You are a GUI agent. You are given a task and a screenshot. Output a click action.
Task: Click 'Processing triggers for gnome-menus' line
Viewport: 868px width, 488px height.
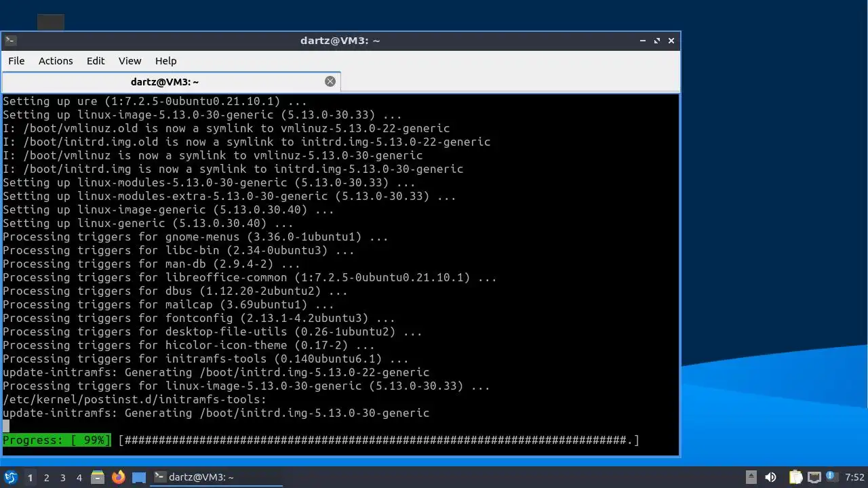click(195, 237)
